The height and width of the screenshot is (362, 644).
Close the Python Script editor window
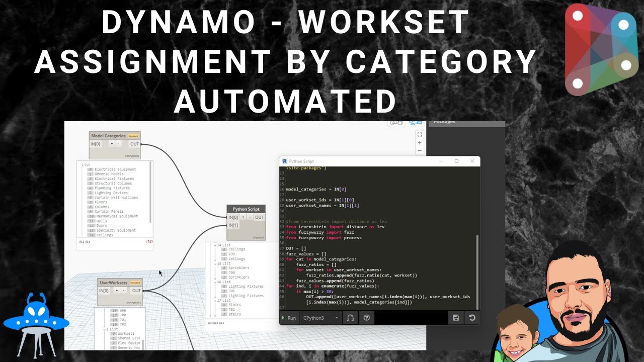tap(472, 161)
